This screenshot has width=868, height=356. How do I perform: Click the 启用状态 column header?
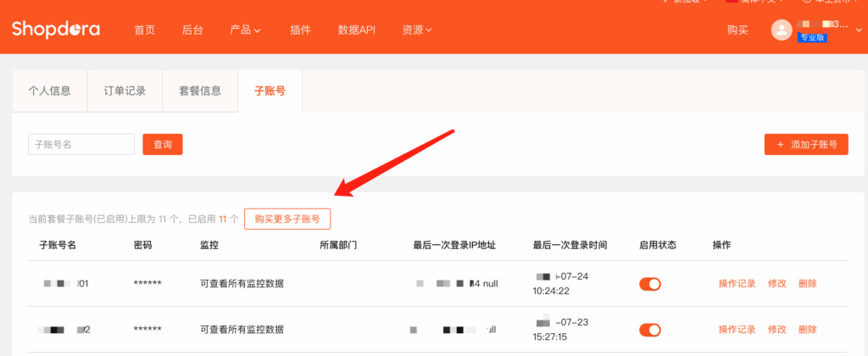(x=658, y=245)
